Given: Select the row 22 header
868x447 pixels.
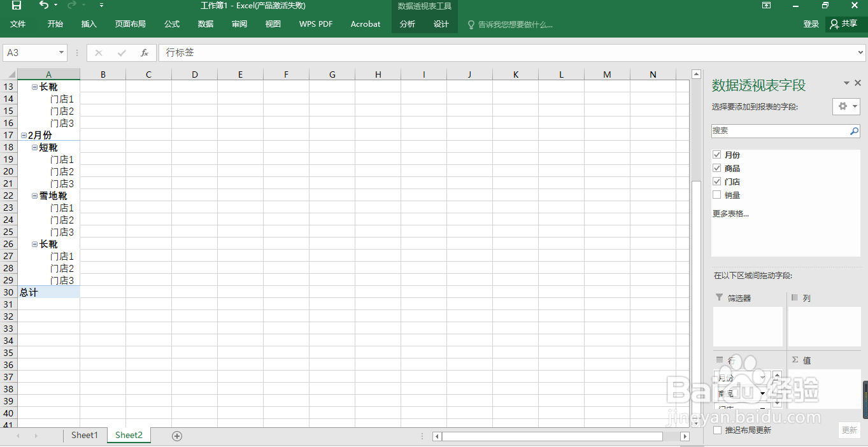Looking at the screenshot, I should pos(8,195).
